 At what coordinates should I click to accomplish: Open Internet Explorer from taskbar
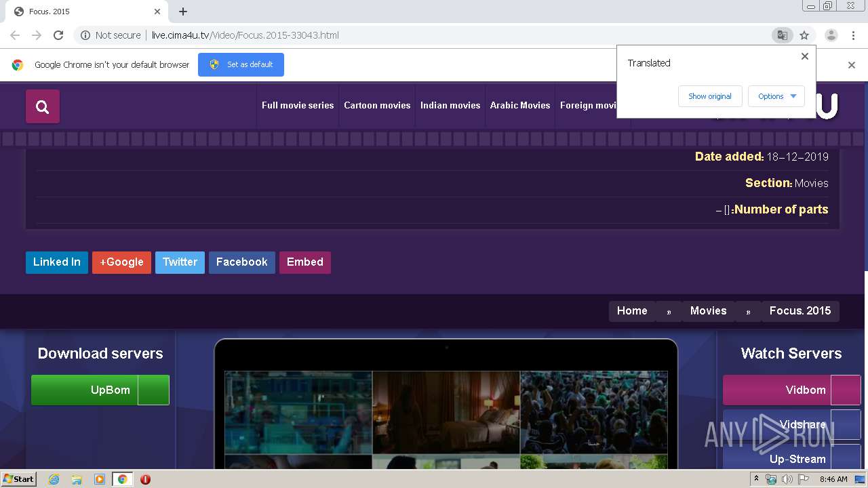54,479
